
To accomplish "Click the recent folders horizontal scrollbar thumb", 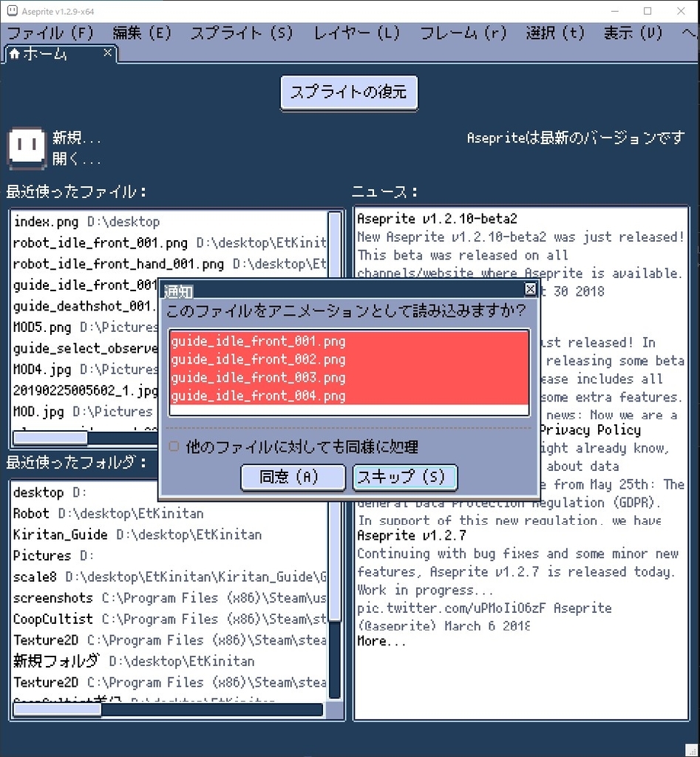I will coord(57,709).
